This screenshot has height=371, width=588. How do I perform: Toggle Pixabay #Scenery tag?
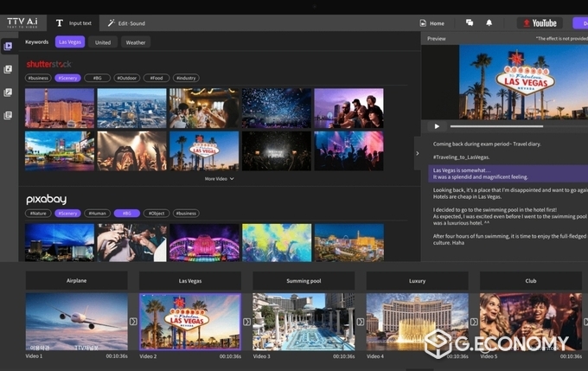(x=67, y=214)
